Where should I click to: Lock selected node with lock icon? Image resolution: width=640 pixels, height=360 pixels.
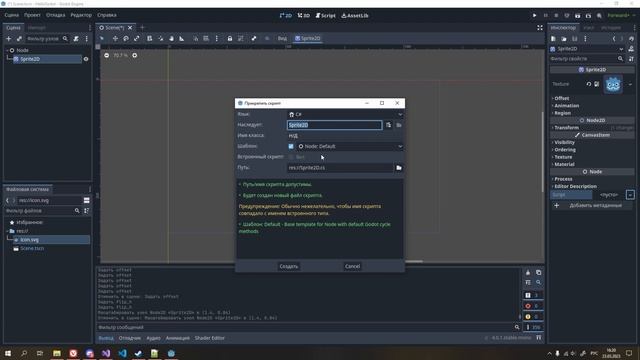pos(230,38)
